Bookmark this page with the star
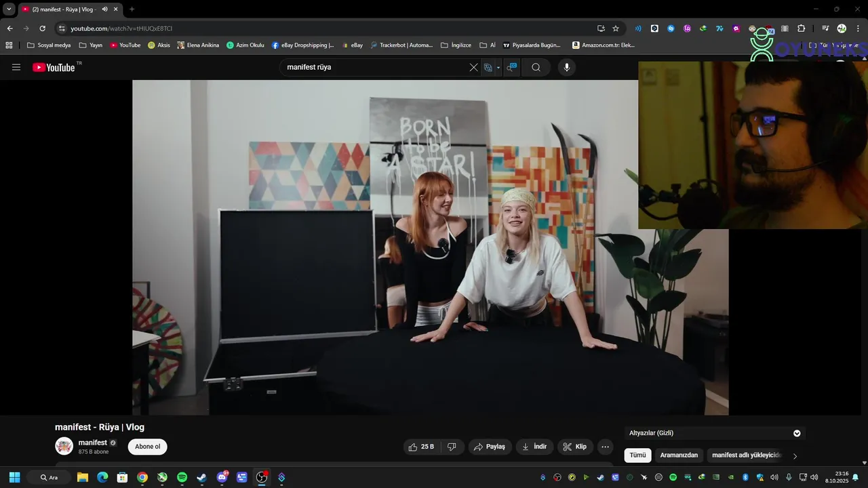This screenshot has width=868, height=488. coord(616,28)
